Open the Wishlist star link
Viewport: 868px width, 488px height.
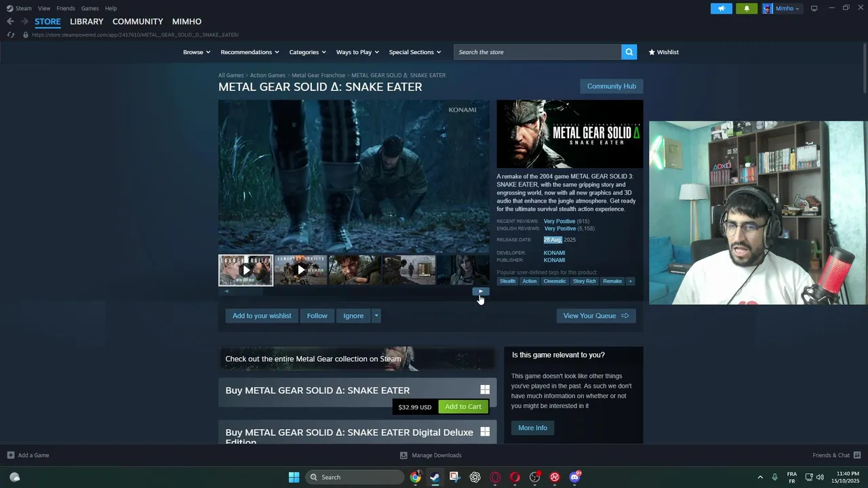coord(663,52)
